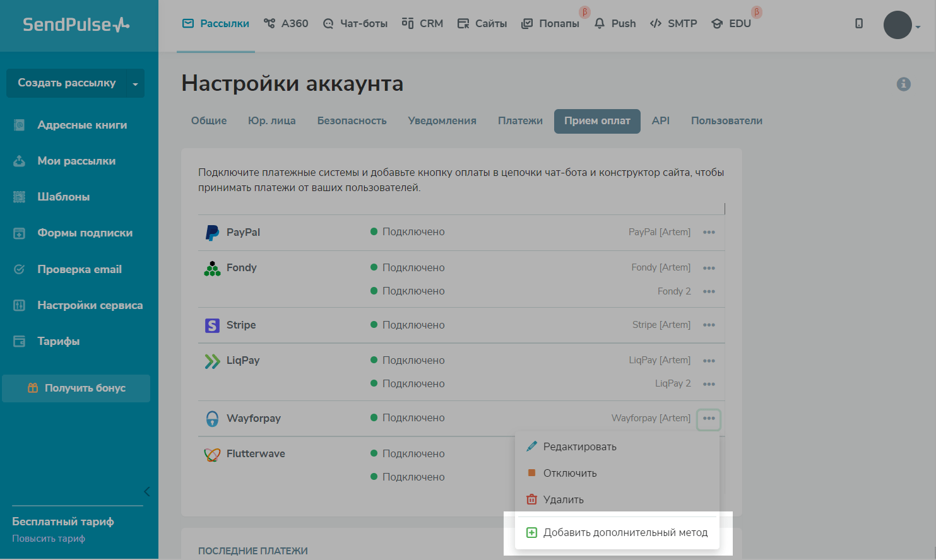Open the Push notifications section
Image resolution: width=936 pixels, height=560 pixels.
(x=615, y=23)
